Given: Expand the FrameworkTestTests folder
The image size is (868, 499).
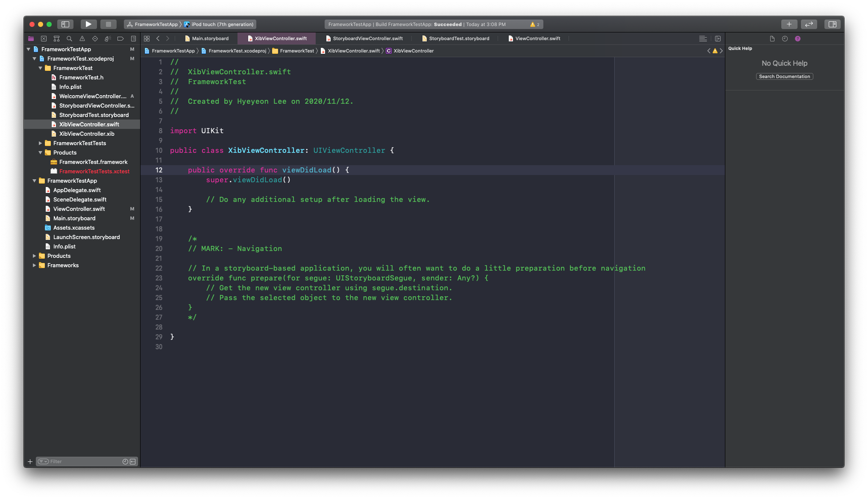Looking at the screenshot, I should (x=41, y=143).
